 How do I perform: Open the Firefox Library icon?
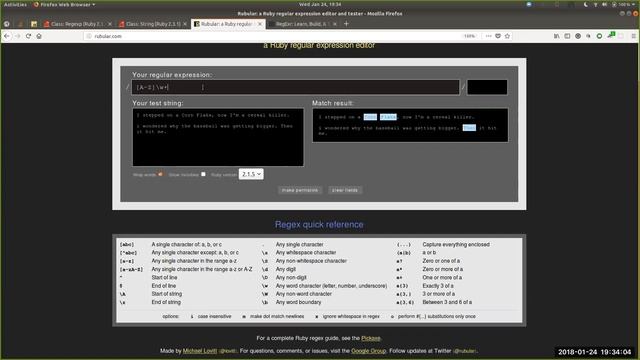[557, 36]
